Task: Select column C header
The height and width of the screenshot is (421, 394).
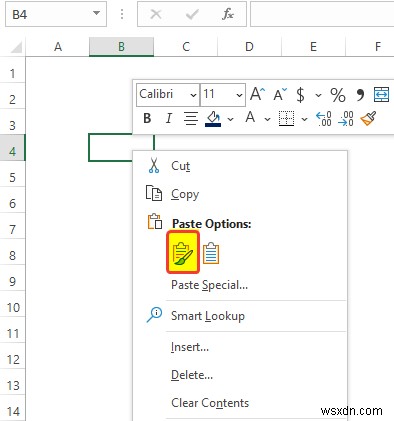Action: (186, 47)
